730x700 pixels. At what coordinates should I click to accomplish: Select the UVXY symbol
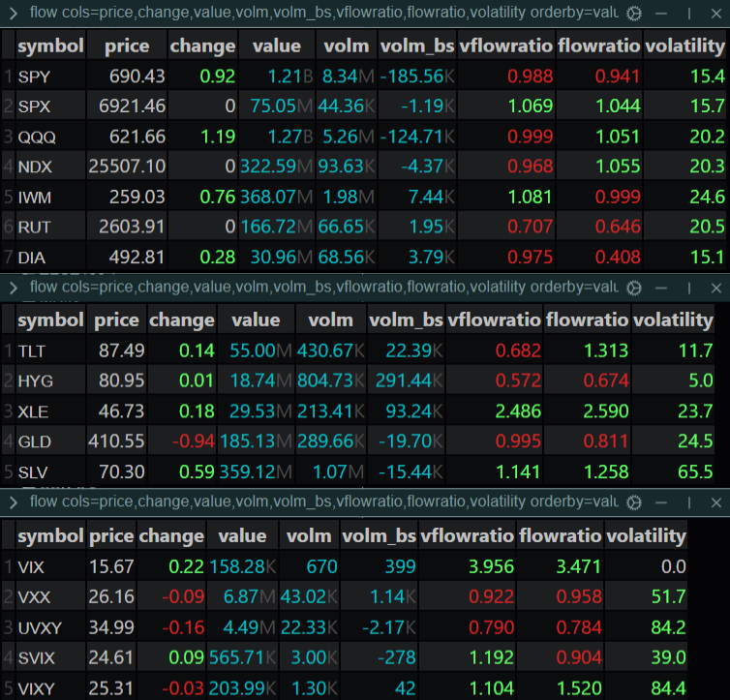[x=40, y=627]
